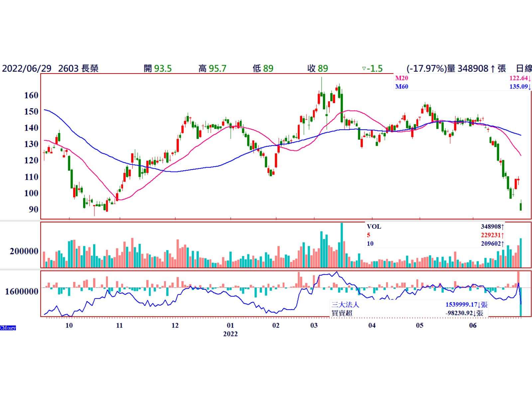Click the 2022 year label below axis
Image resolution: width=532 pixels, height=399 pixels.
(230, 334)
